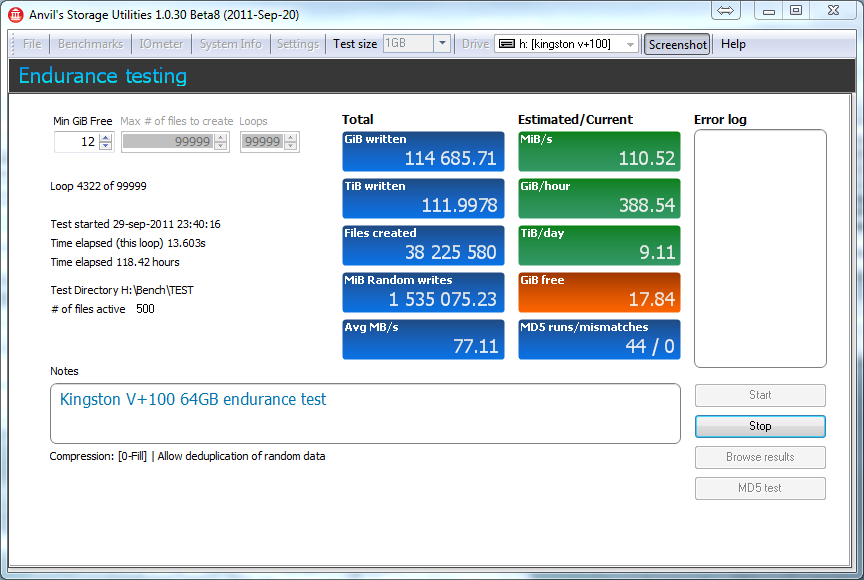Stop the endurance test with the Stop button
The width and height of the screenshot is (864, 580).
(x=760, y=426)
